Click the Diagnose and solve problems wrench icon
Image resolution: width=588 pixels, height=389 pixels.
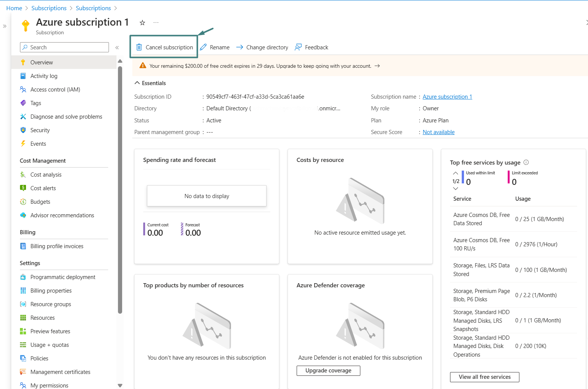[23, 116]
